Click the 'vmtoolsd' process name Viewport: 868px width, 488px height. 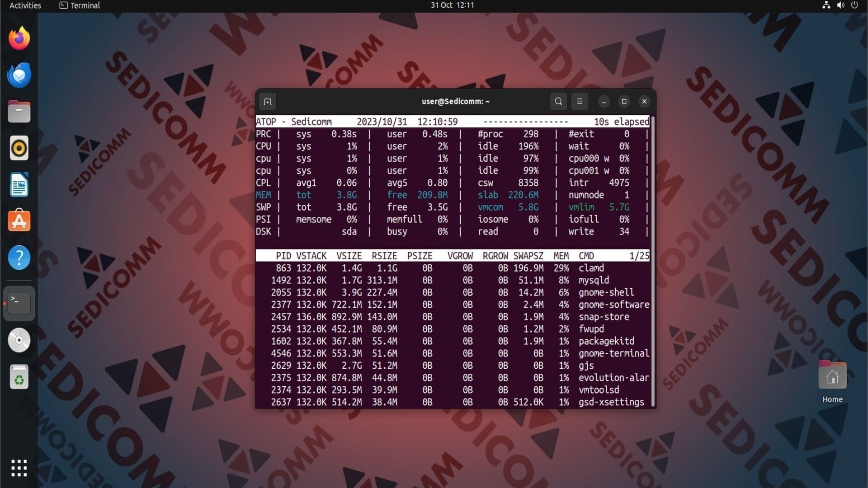[x=599, y=390]
